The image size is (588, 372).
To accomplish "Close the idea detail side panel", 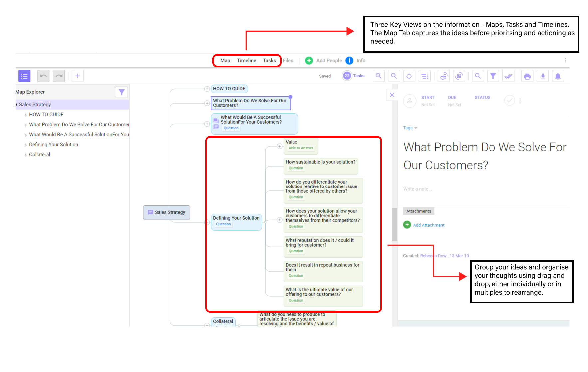I will (x=392, y=95).
